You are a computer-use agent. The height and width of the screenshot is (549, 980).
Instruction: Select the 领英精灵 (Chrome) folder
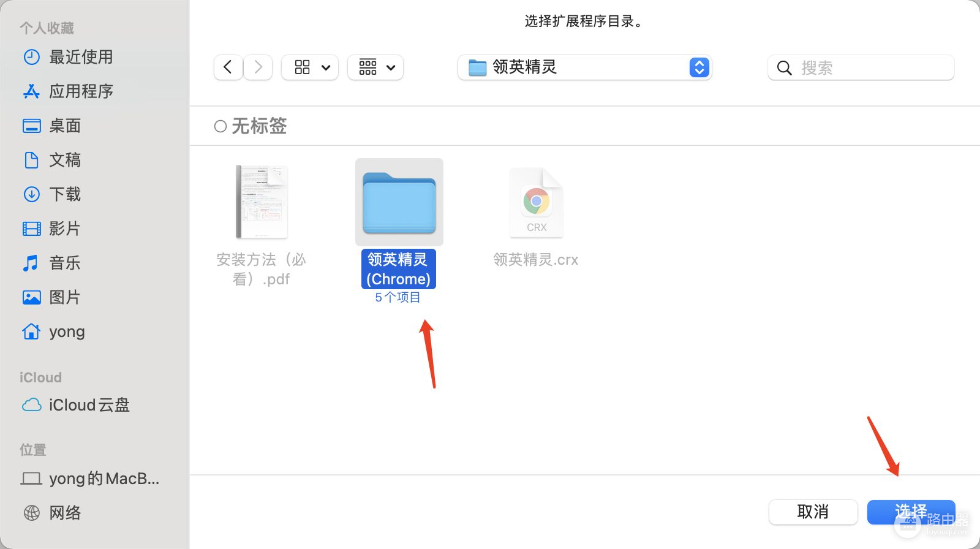(399, 203)
